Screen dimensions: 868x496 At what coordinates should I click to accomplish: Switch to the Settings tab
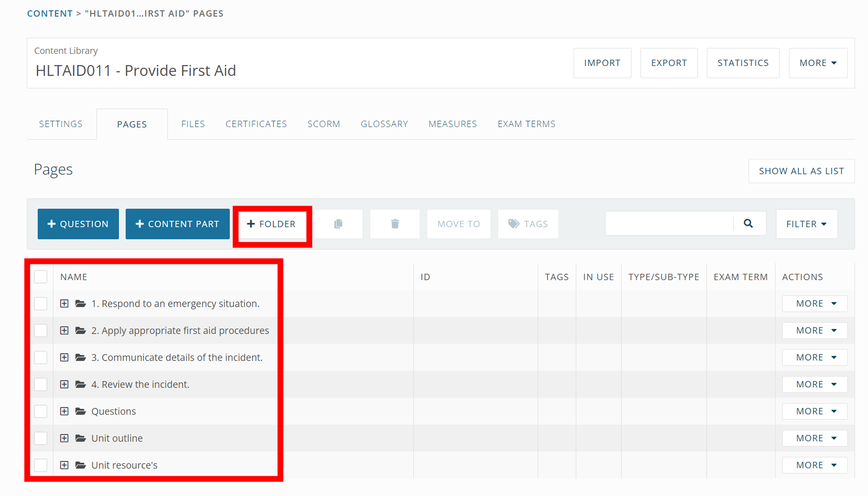(x=61, y=124)
